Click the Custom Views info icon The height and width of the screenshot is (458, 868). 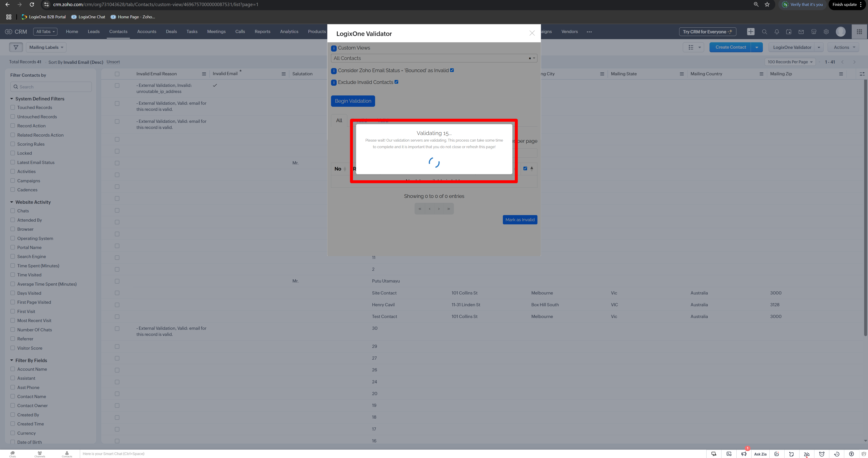(x=333, y=48)
